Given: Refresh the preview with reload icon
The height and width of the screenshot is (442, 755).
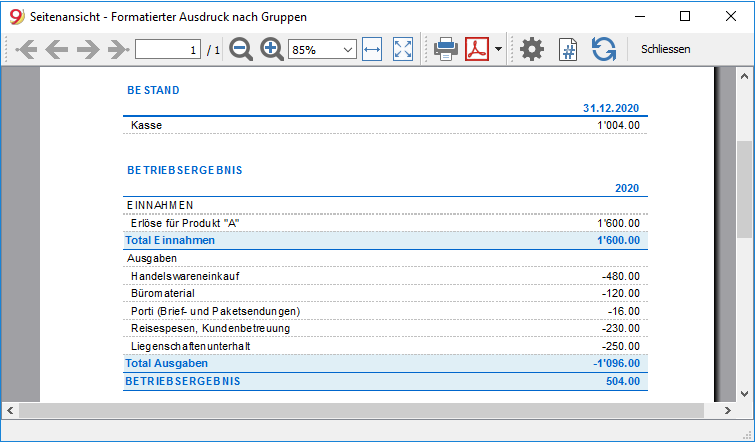Looking at the screenshot, I should click(x=604, y=49).
